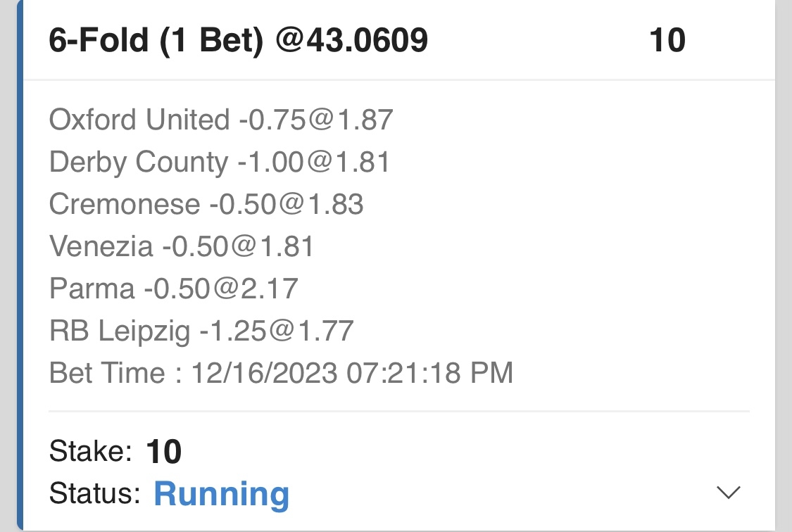
Task: Select the Derby County team name
Action: pyautogui.click(x=139, y=163)
